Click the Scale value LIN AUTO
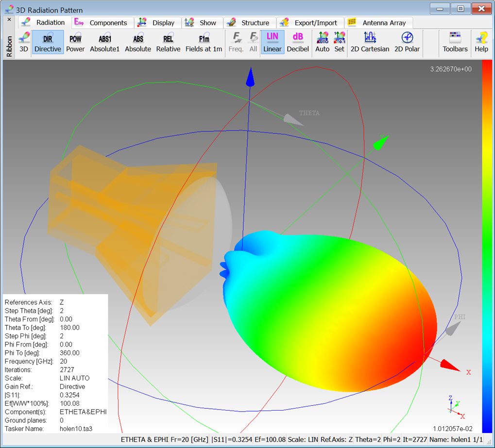The image size is (495, 448). [x=75, y=378]
